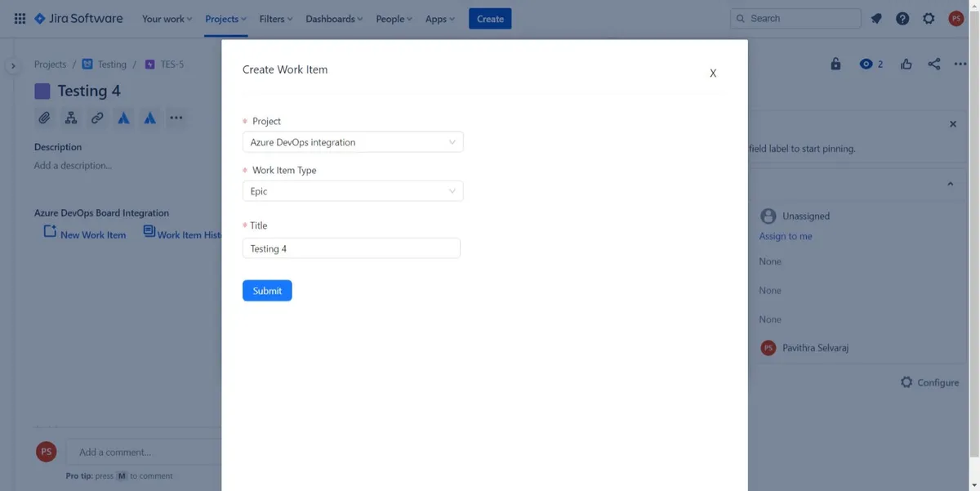
Task: Click the New Work Item link
Action: (93, 235)
